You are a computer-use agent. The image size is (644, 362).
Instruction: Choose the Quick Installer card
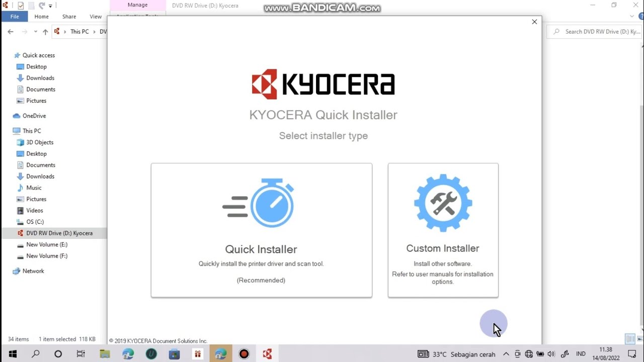pos(262,230)
